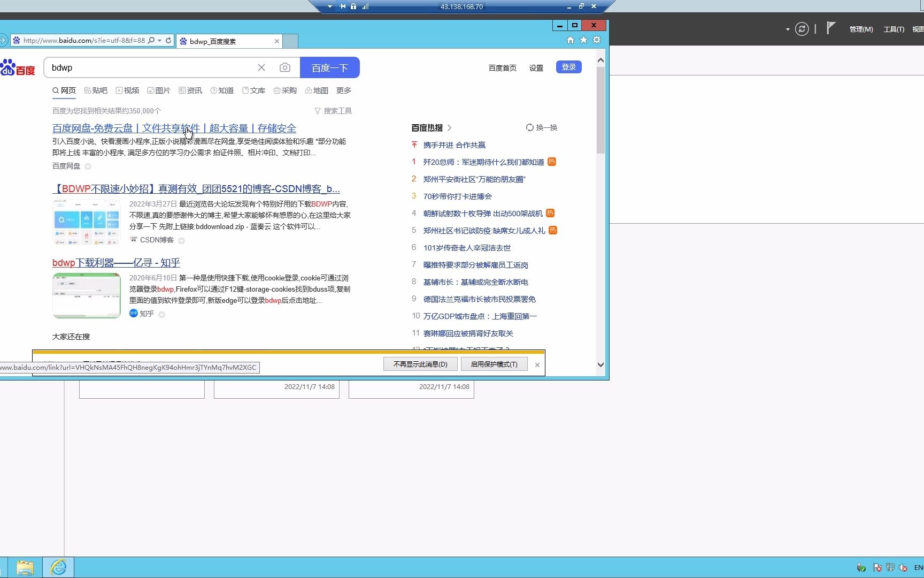This screenshot has width=924, height=578.
Task: Expand dropdown arrow beside Server Manager refresh
Action: [788, 29]
